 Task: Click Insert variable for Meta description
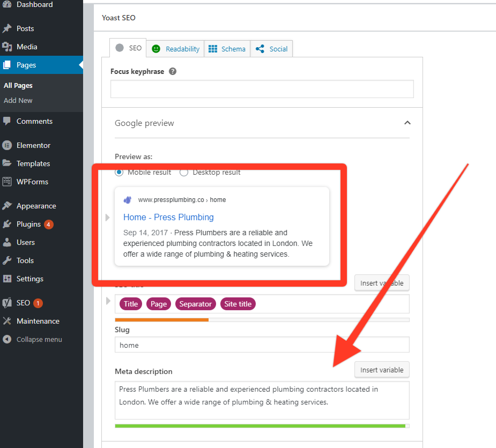382,370
